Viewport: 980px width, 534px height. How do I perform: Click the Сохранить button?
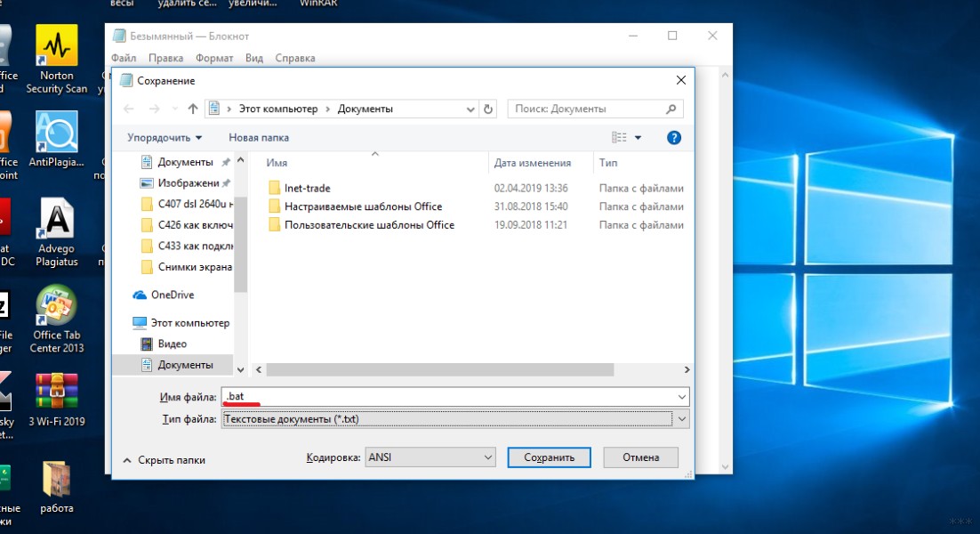coord(549,457)
